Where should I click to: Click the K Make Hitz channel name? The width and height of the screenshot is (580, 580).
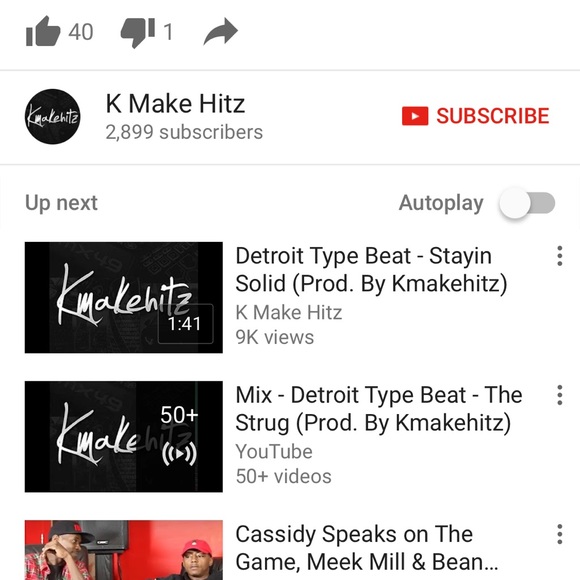175,104
